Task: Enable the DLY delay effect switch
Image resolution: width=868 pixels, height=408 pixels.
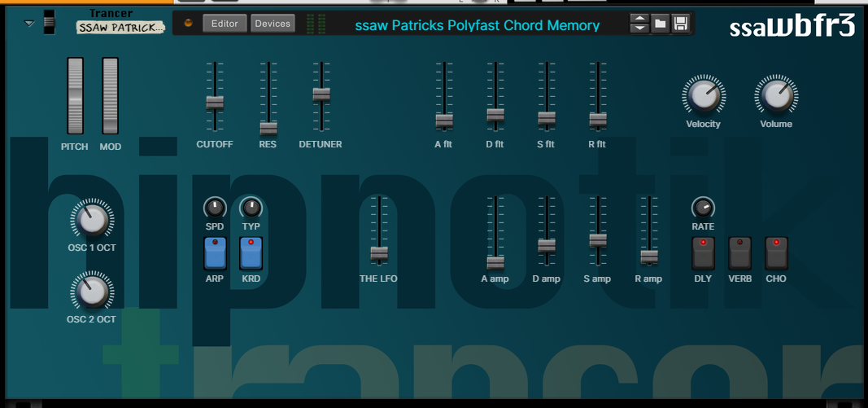Action: click(x=703, y=253)
